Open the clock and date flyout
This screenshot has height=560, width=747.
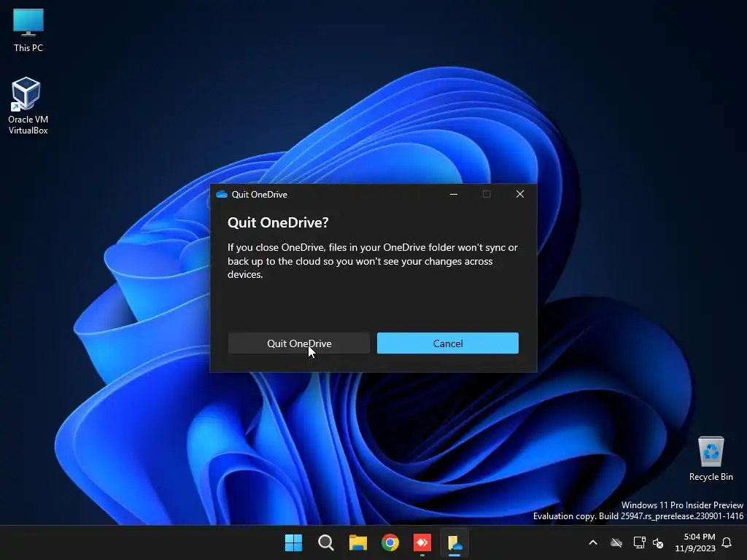coord(695,542)
